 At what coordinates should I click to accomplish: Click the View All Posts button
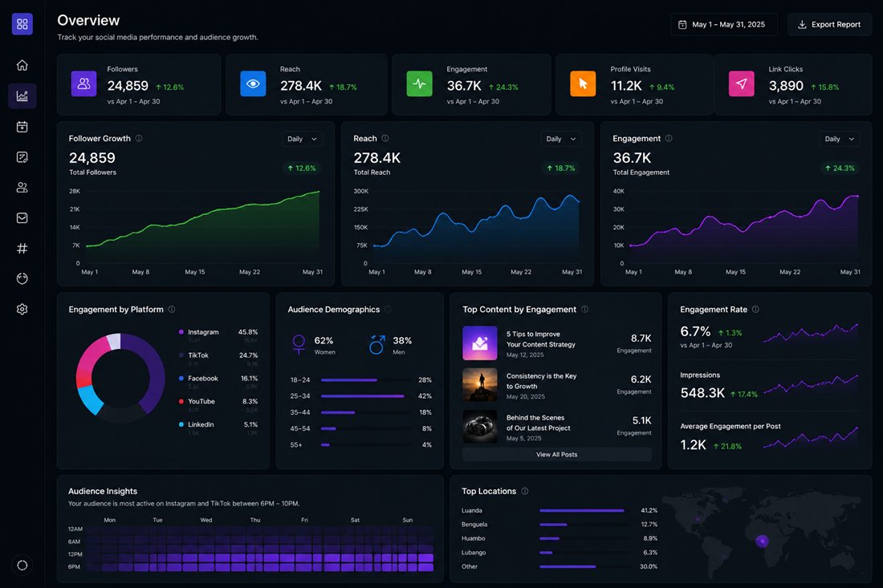(x=556, y=455)
